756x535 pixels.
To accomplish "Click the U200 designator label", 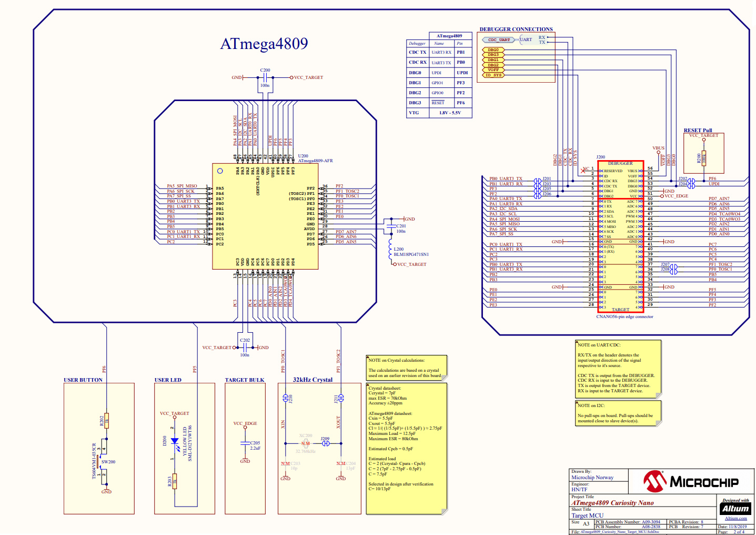I will click(303, 156).
